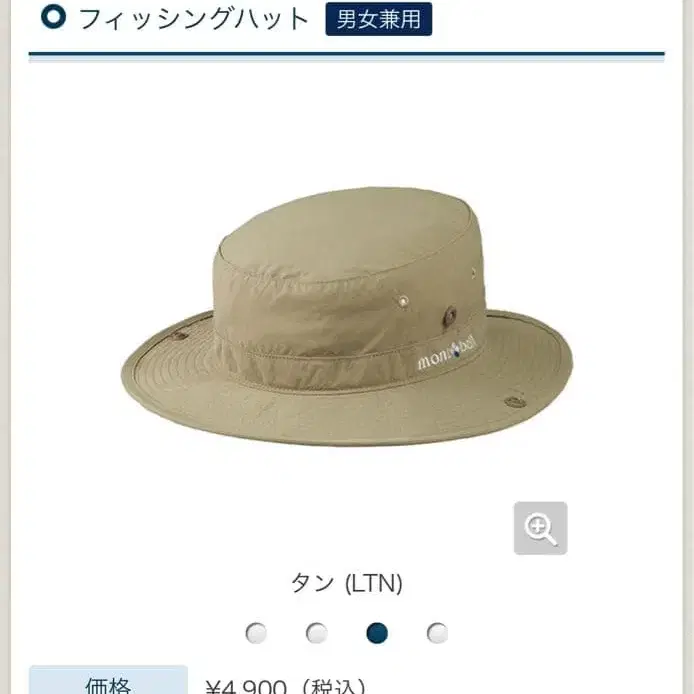
Task: Click the 税込 tax-included text
Action: (334, 686)
